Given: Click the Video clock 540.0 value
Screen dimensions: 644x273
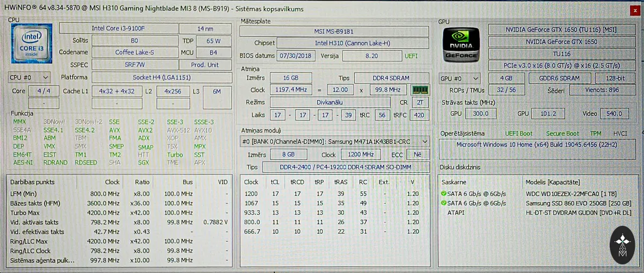Looking at the screenshot, I should coord(616,114).
